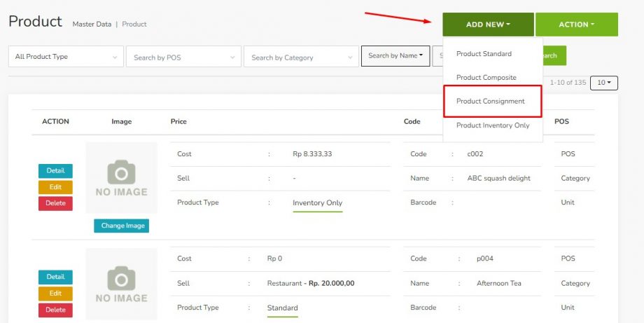Open the Search by POS dropdown
The height and width of the screenshot is (323, 644).
(x=183, y=57)
